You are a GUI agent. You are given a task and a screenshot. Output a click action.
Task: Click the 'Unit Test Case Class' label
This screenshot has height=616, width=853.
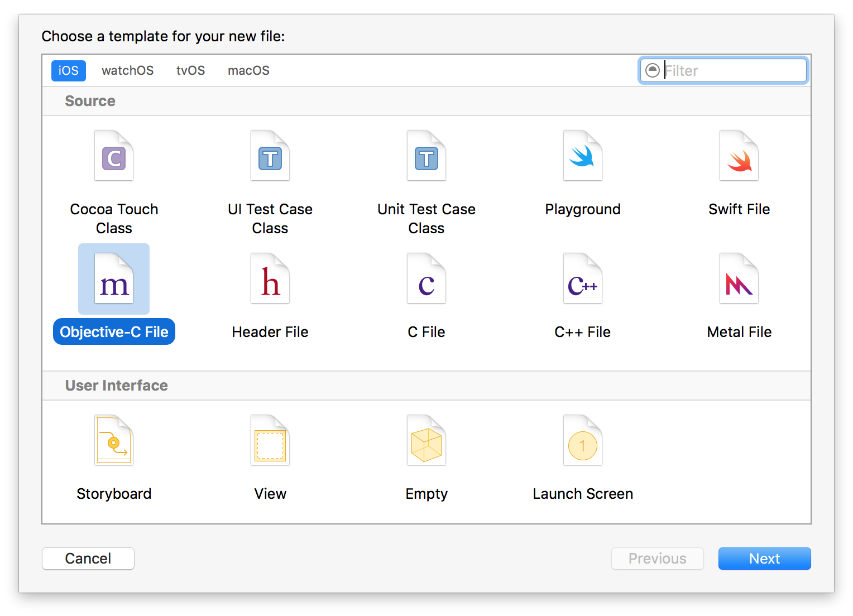[x=426, y=219]
